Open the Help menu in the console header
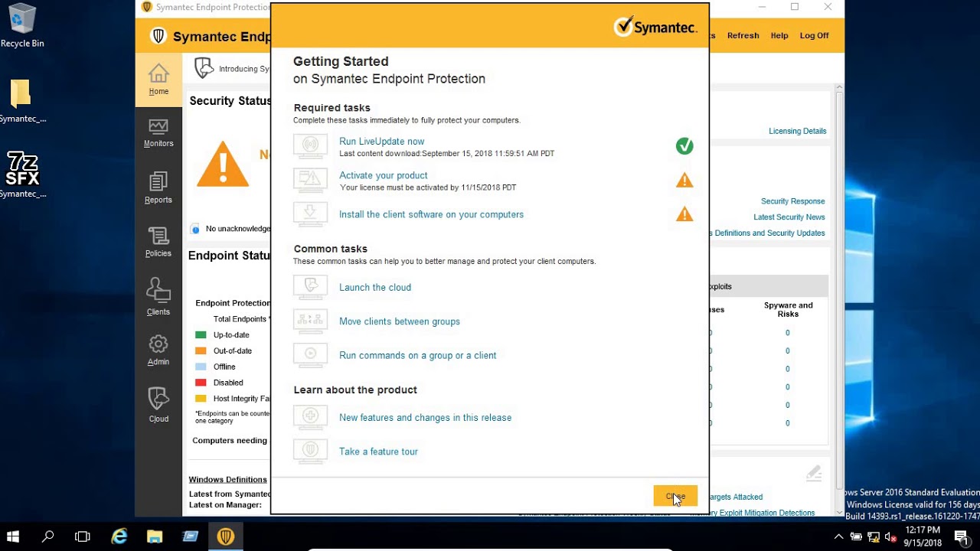This screenshot has height=551, width=980. pyautogui.click(x=779, y=36)
